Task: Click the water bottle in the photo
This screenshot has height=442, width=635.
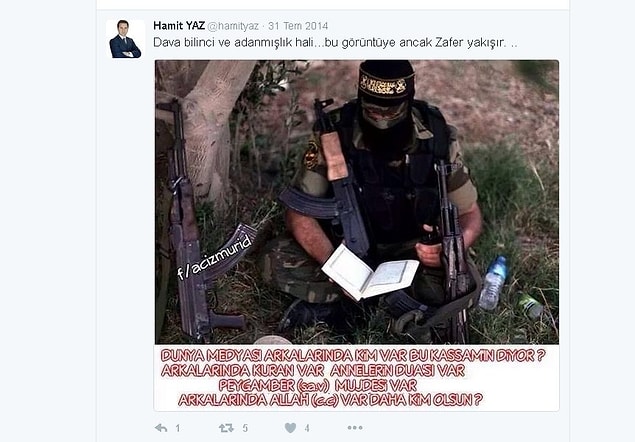Action: point(492,283)
